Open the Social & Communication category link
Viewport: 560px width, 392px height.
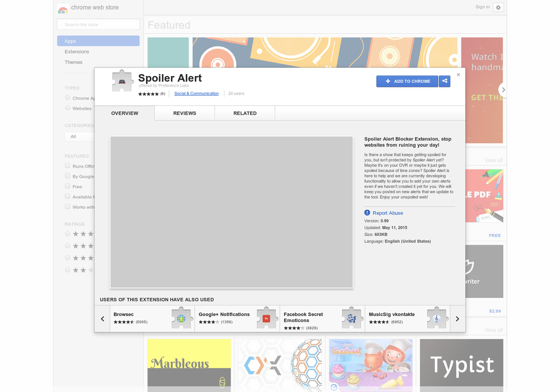pyautogui.click(x=196, y=94)
